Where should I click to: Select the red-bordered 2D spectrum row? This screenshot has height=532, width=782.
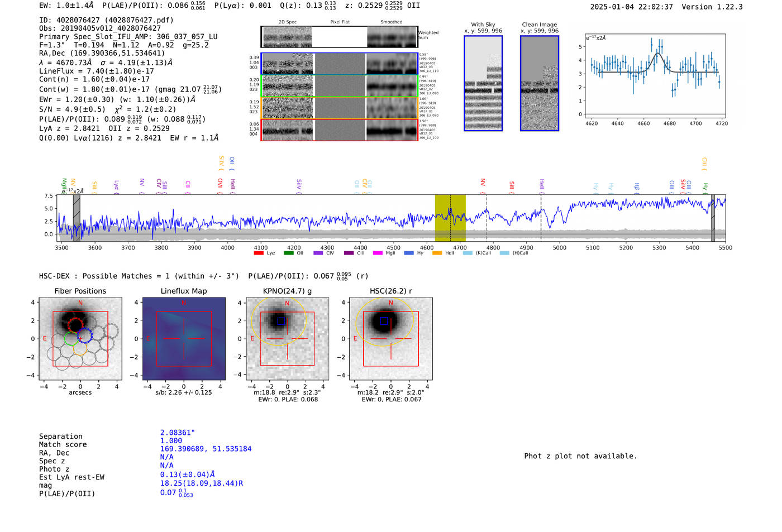point(339,130)
